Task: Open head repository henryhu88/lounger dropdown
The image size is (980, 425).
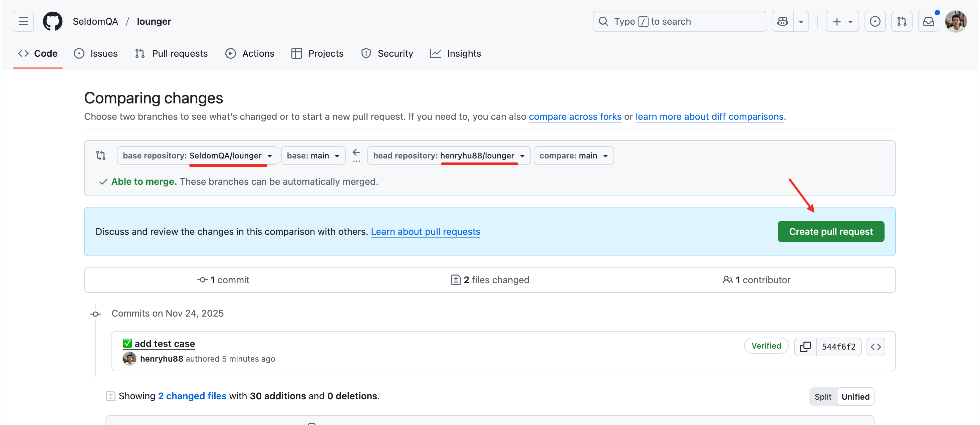Action: (x=449, y=155)
